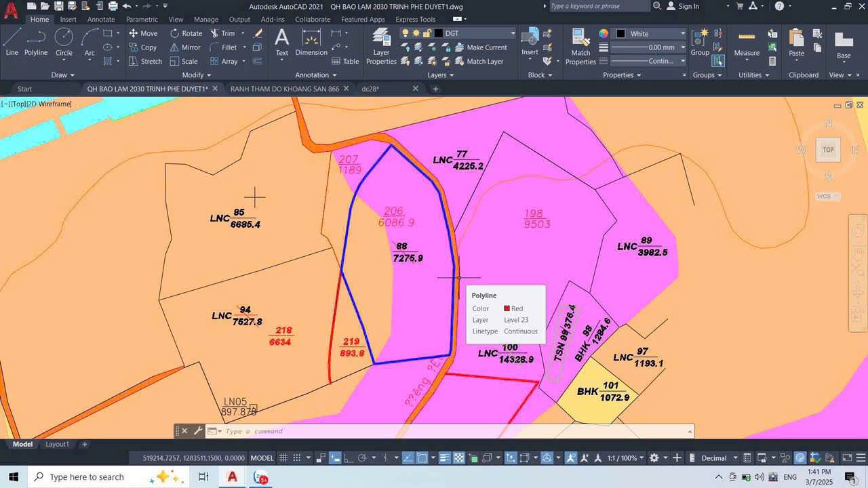Activate the Move command
This screenshot has width=868, height=488.
[142, 33]
